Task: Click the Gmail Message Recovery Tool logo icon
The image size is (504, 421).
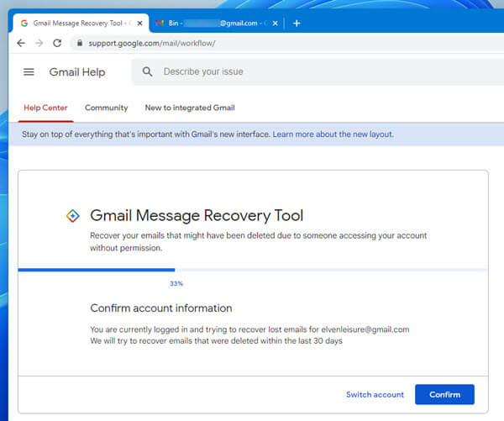Action: pyautogui.click(x=73, y=216)
